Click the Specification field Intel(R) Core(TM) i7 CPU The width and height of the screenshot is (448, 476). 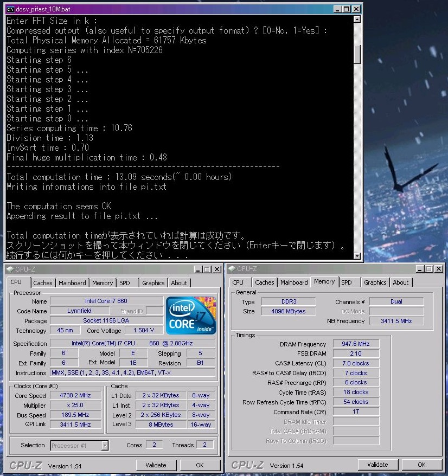[x=132, y=343]
